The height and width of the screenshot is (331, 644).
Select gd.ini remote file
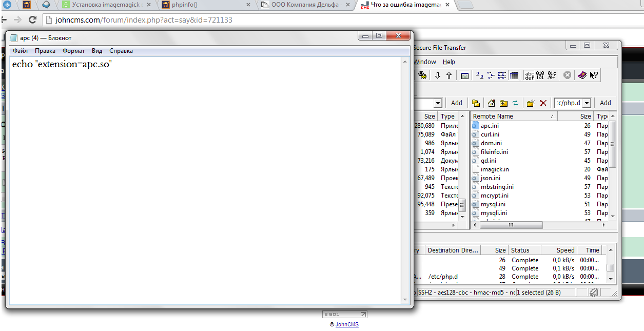pos(489,160)
